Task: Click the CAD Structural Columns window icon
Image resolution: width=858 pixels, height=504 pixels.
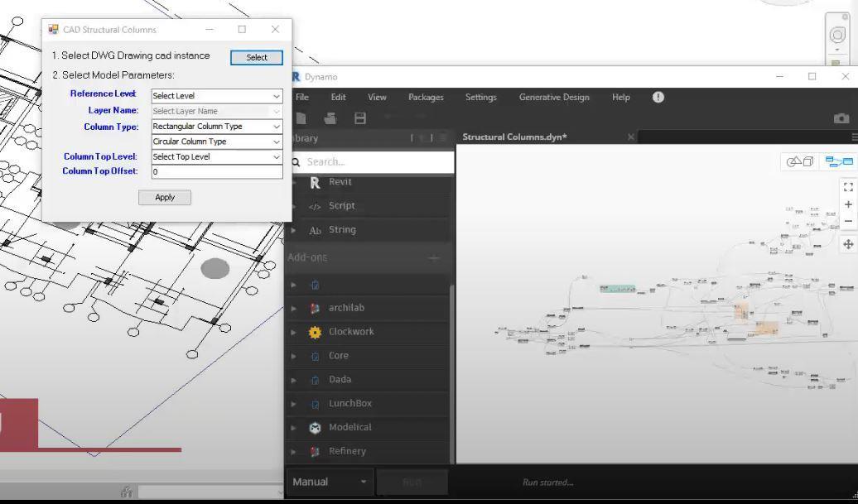Action: (x=53, y=30)
